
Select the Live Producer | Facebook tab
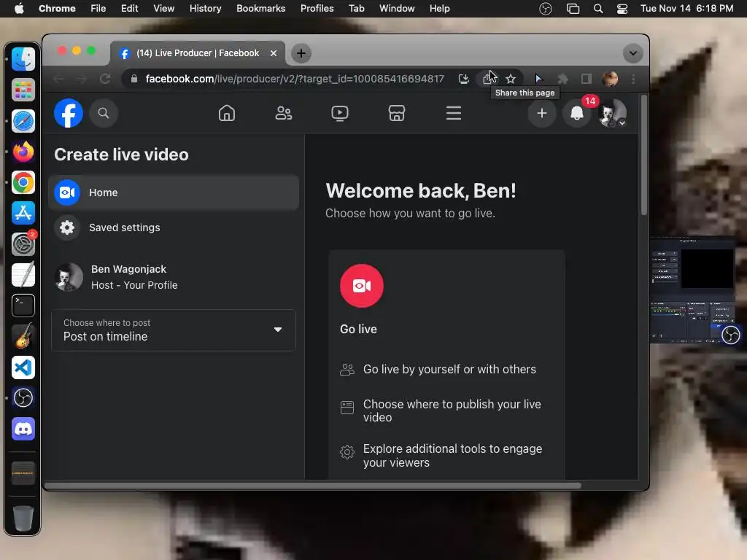coord(198,52)
